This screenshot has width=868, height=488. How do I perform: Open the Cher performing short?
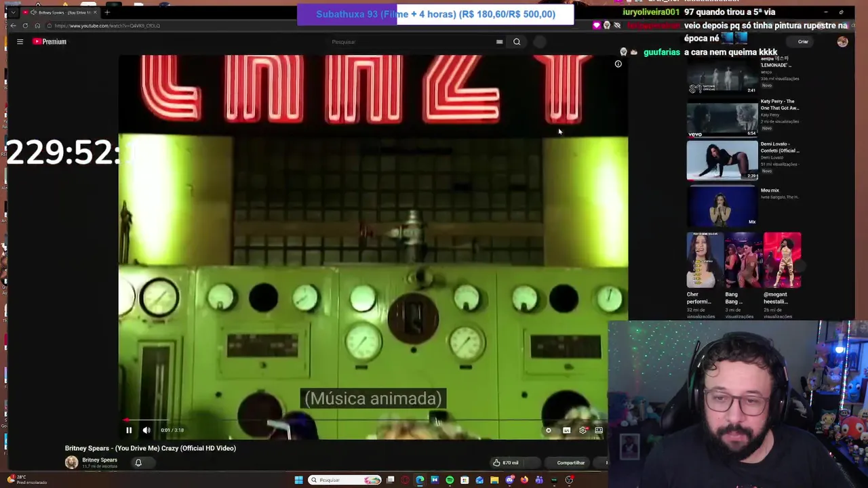click(704, 260)
